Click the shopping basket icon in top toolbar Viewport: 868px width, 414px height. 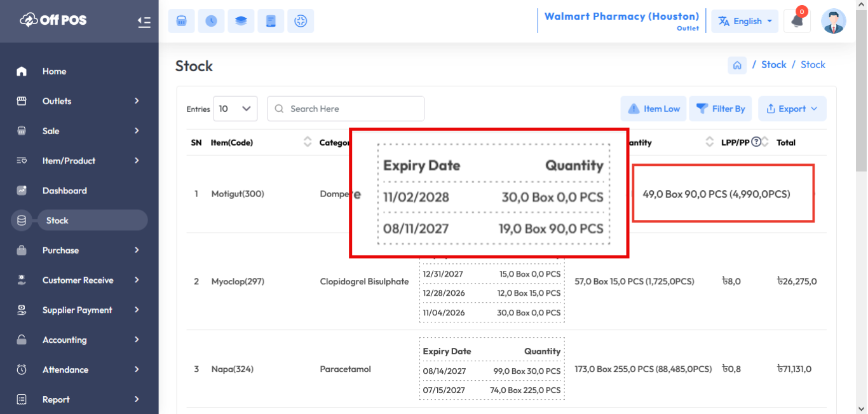tap(181, 21)
